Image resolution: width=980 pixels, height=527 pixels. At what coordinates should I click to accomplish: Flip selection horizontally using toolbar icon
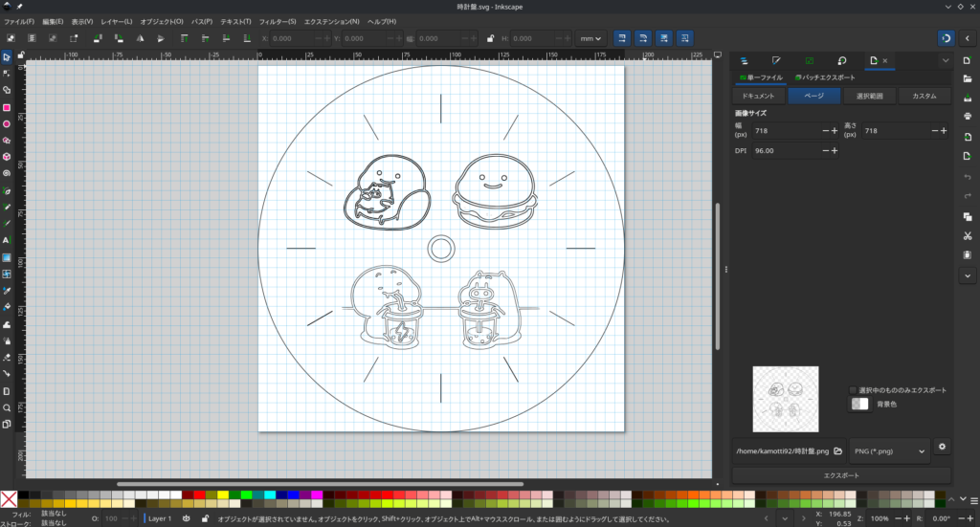(141, 38)
